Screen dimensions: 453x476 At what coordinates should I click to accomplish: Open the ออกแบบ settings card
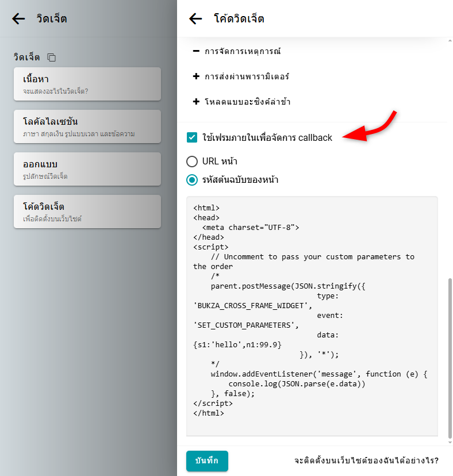point(87,169)
